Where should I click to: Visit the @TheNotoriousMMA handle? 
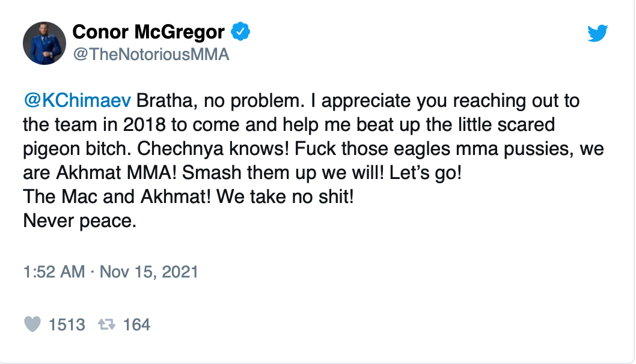(x=151, y=54)
